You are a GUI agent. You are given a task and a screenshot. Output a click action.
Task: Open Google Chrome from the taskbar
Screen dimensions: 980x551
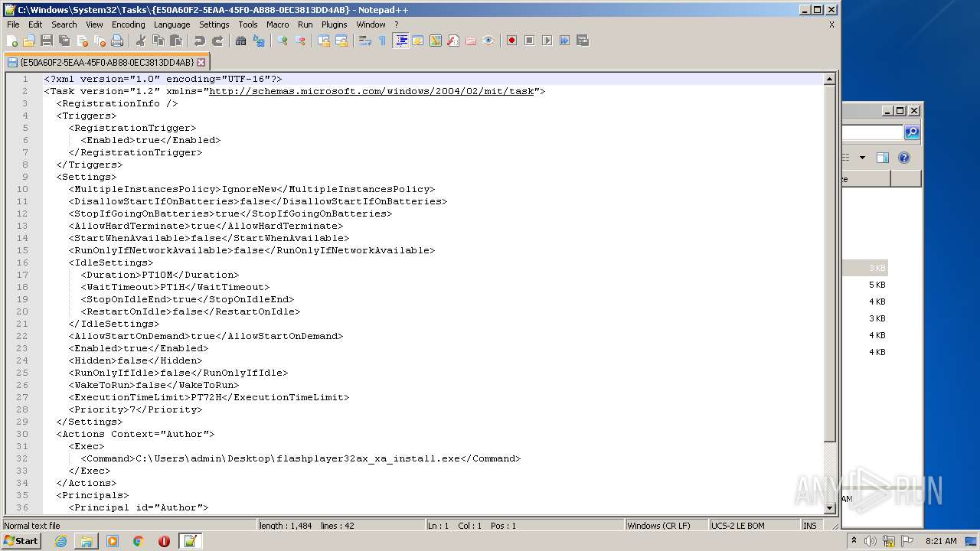coord(139,541)
